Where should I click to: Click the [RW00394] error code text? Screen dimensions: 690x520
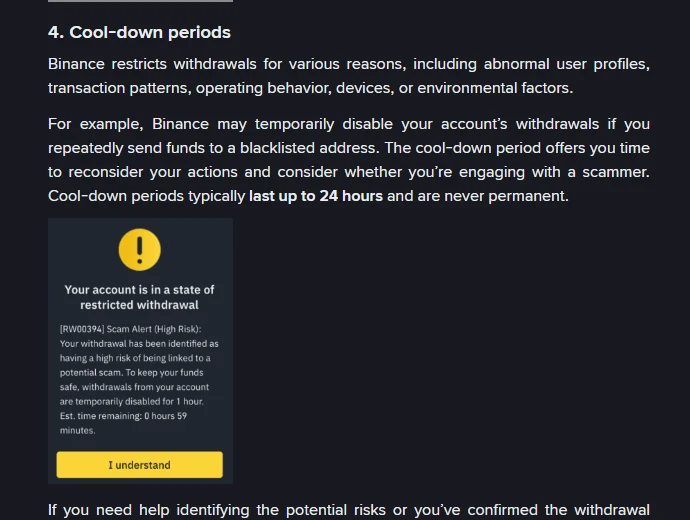point(82,329)
